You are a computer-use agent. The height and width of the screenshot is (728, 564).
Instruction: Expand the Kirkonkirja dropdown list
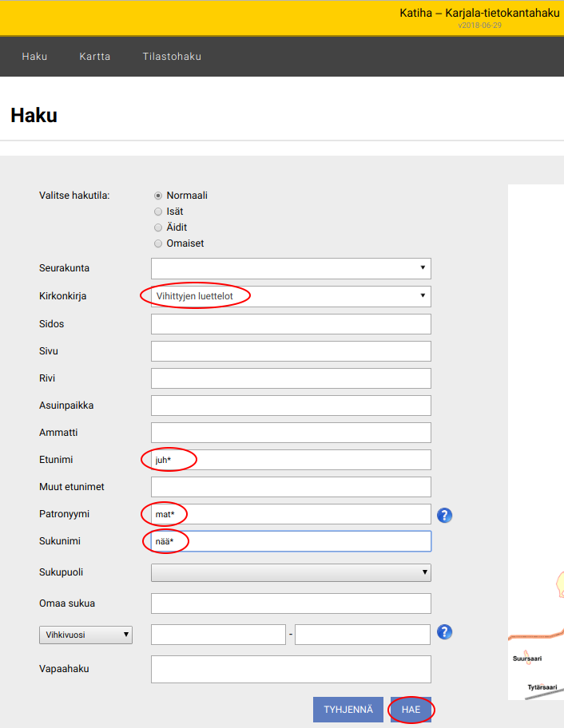coord(291,296)
